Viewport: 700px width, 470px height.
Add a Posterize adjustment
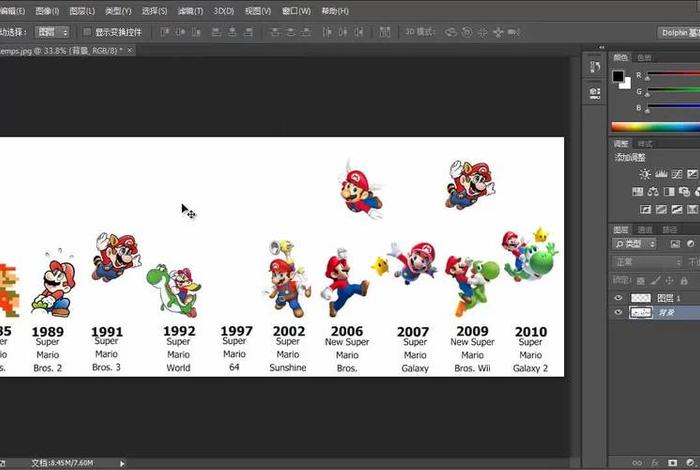click(661, 209)
